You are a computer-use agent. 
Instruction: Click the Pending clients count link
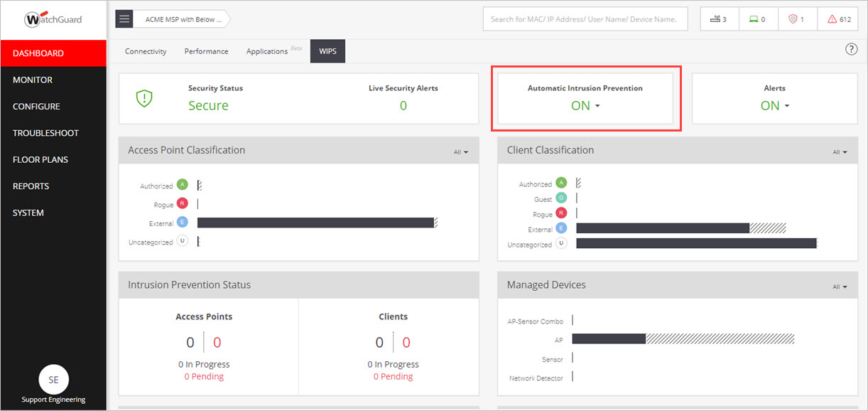click(x=393, y=376)
